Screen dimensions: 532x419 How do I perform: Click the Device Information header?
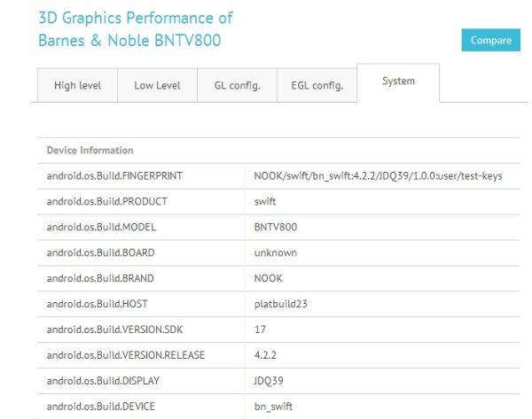click(90, 151)
